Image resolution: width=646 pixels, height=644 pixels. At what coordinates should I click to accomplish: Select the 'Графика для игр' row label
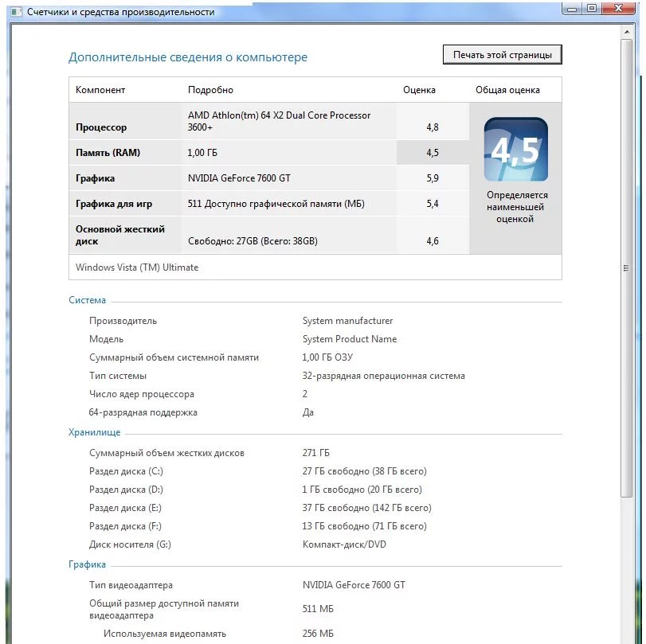click(x=114, y=204)
